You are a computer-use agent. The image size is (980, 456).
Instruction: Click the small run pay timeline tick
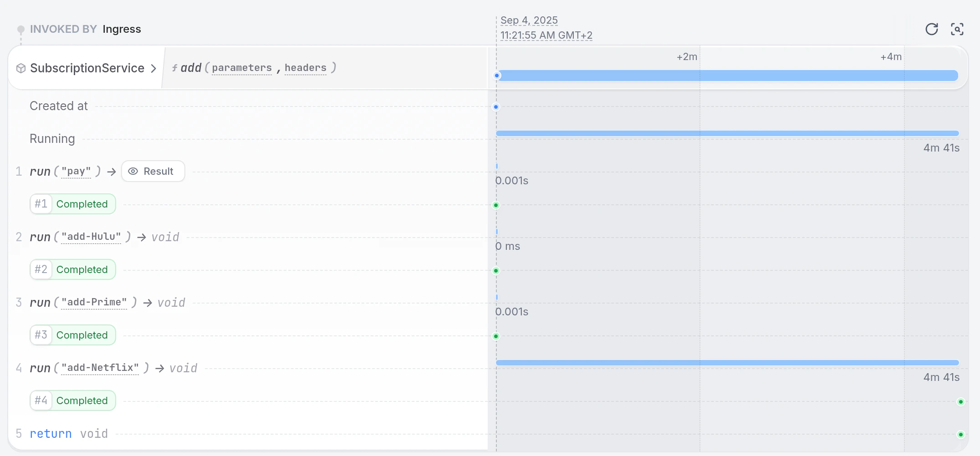(497, 166)
